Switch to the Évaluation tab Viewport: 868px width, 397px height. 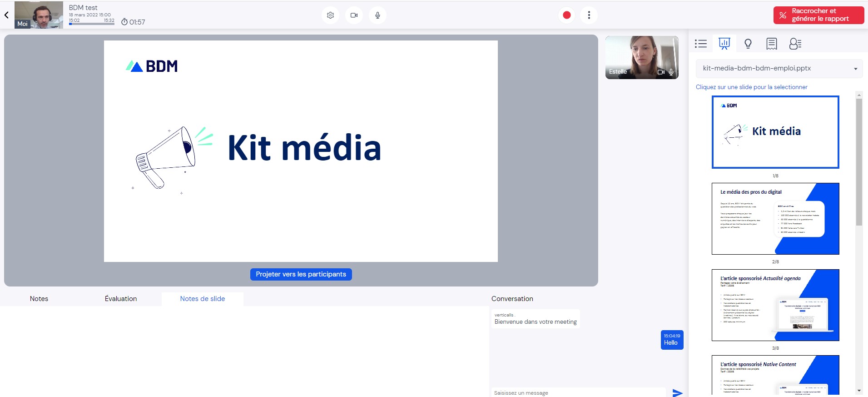tap(121, 299)
